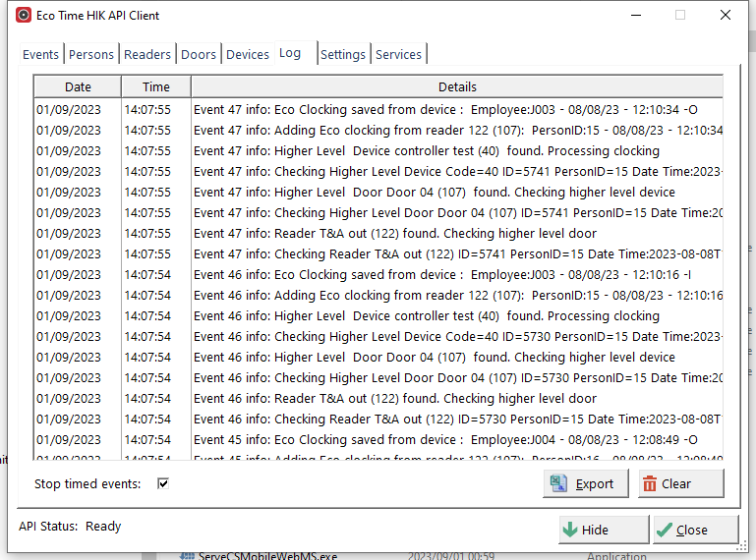Screen dimensions: 756x560
Task: Open the Persons tab
Action: point(91,55)
